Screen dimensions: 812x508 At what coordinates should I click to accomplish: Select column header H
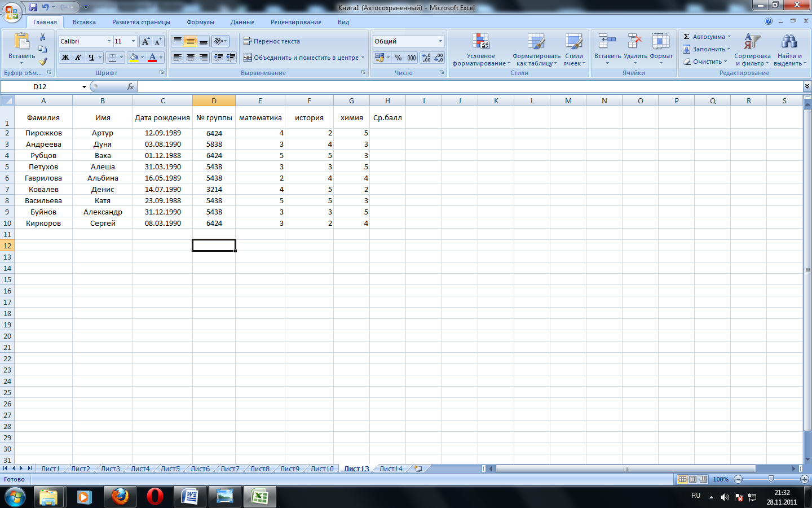pos(387,100)
